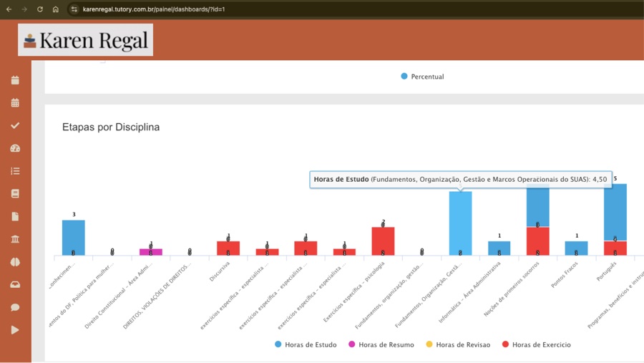Click the institution building icon
Viewport: 644px width, 363px height.
(x=15, y=239)
